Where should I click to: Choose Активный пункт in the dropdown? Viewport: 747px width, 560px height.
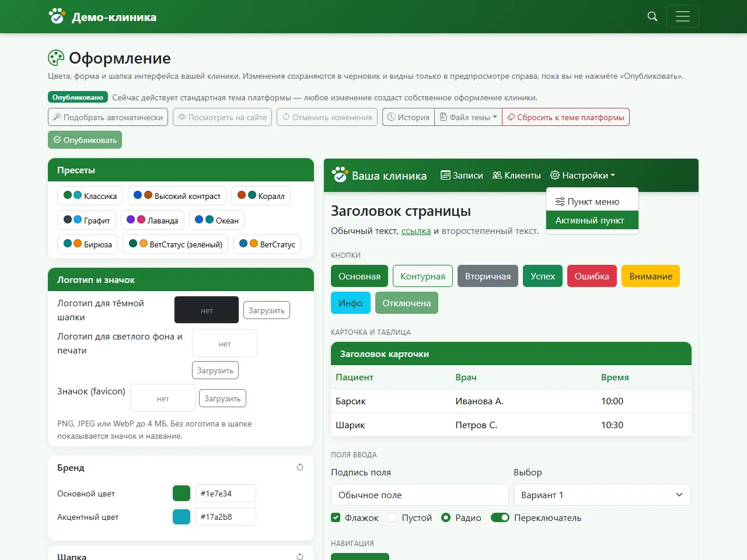[x=592, y=220]
